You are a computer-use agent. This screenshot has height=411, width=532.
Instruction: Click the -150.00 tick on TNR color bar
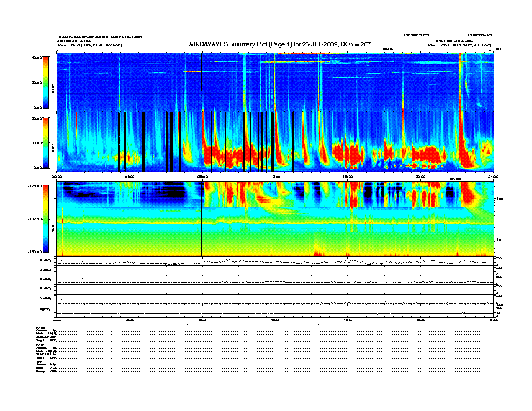coord(35,252)
